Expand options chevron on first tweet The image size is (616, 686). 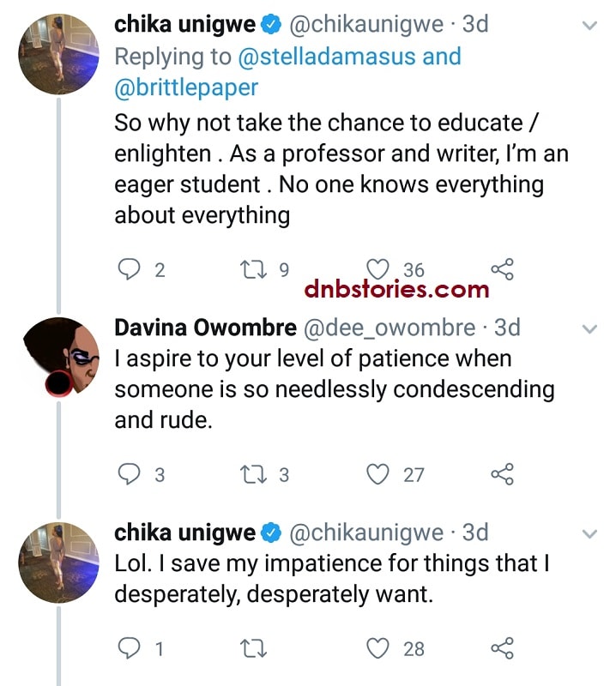click(x=589, y=26)
